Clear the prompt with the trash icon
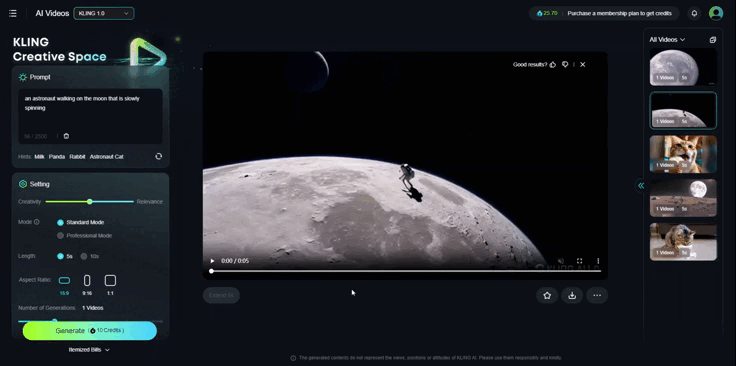 [66, 136]
